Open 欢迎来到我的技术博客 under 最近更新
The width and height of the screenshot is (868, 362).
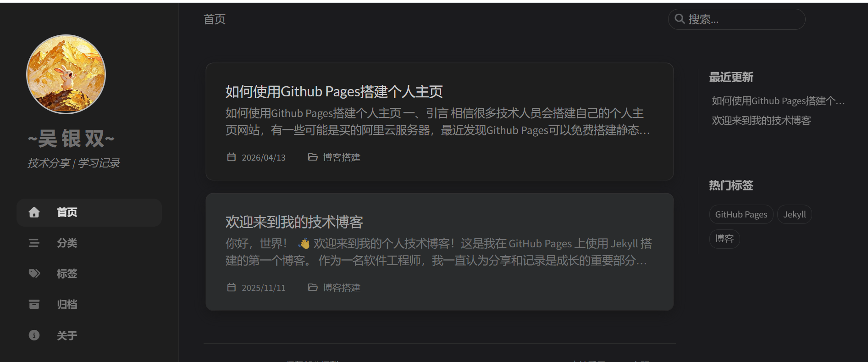coord(761,121)
